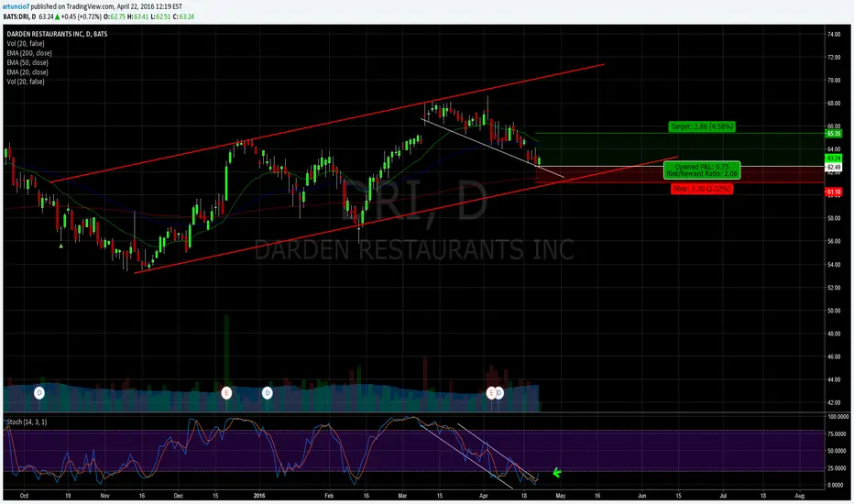This screenshot has width=854, height=504.
Task: Open the artuncio7 author link
Action: 16,6
